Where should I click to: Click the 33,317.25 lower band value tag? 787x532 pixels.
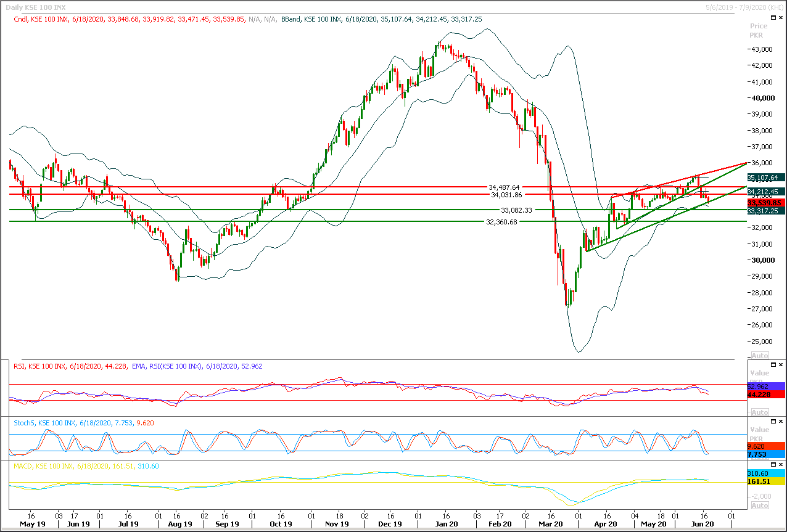[766, 211]
